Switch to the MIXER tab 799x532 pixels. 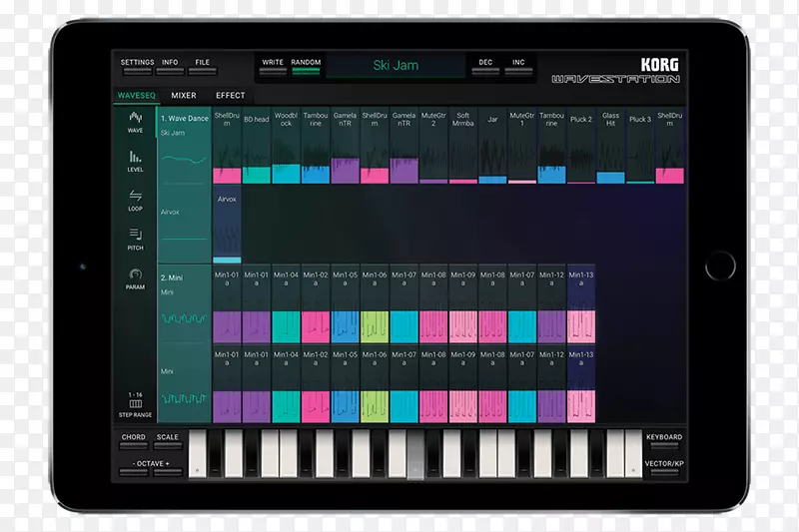[x=184, y=95]
